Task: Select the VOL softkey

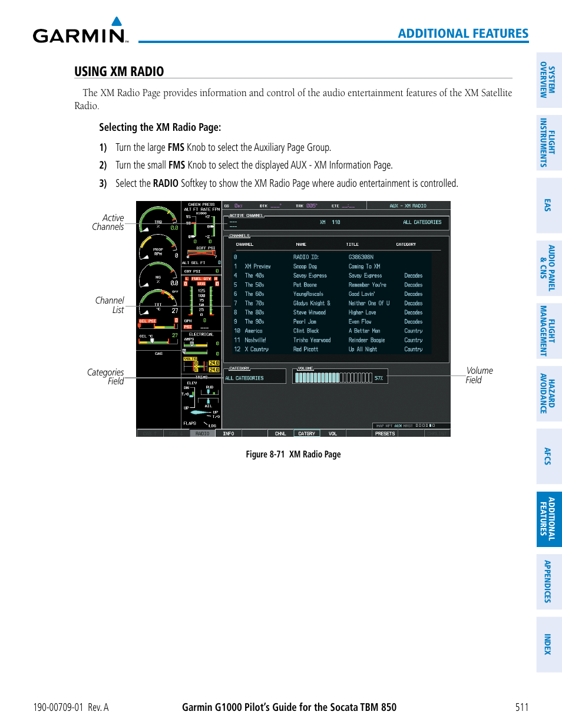Action: (x=333, y=433)
